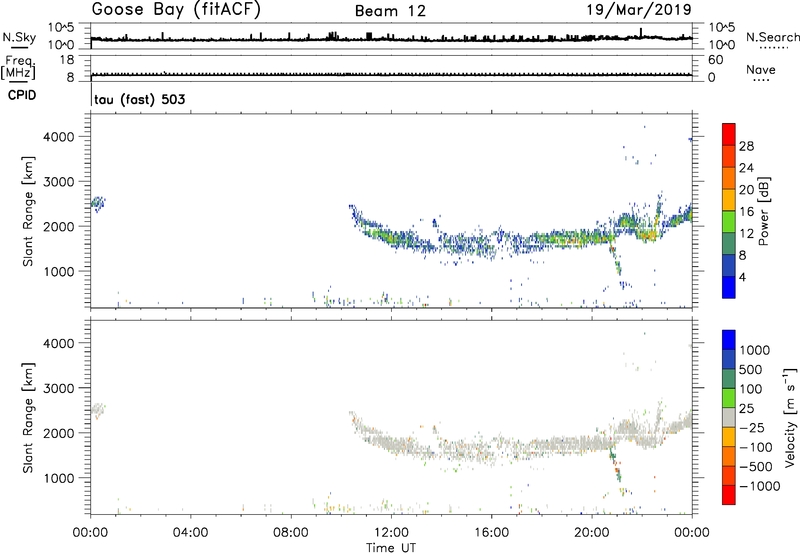Image resolution: width=800 pixels, height=554 pixels.
Task: Click the '20' power colorbar tick label
Action: point(746,190)
